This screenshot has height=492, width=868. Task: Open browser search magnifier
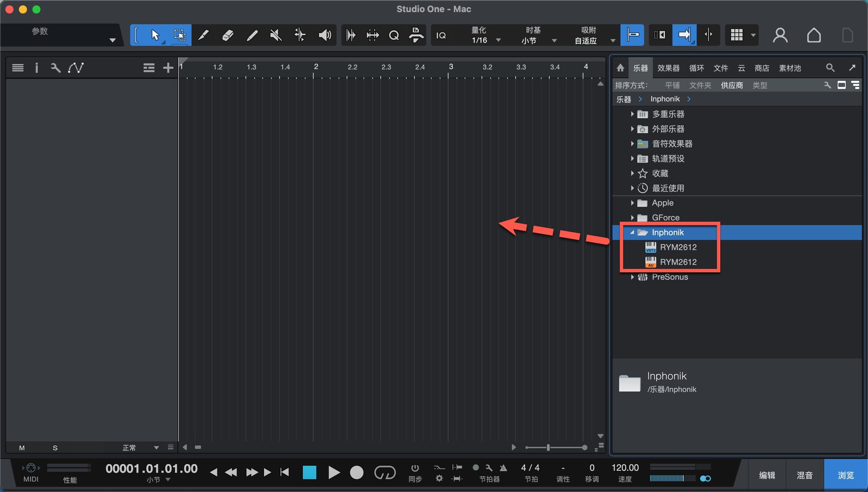(830, 68)
